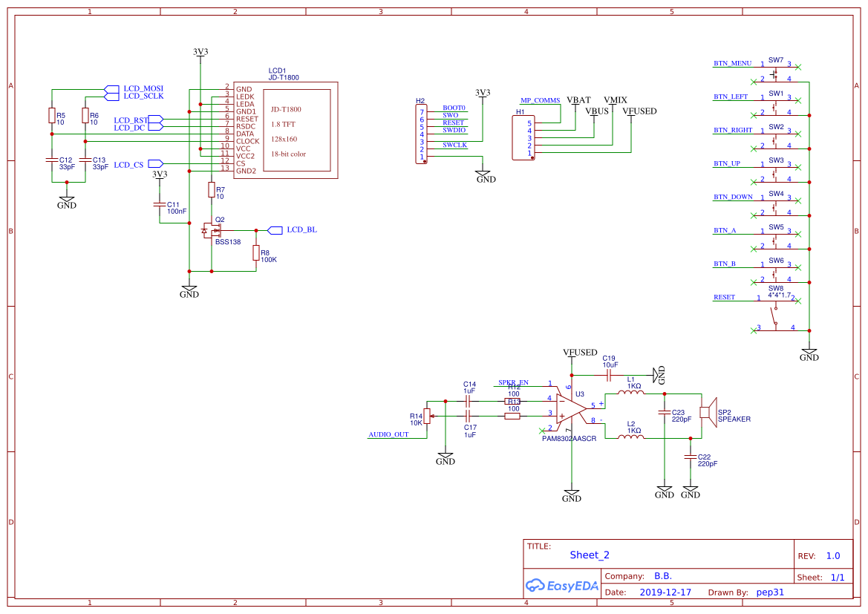Click the Sheet_2 title text
Viewport: 868px width, 614px height.
click(589, 555)
